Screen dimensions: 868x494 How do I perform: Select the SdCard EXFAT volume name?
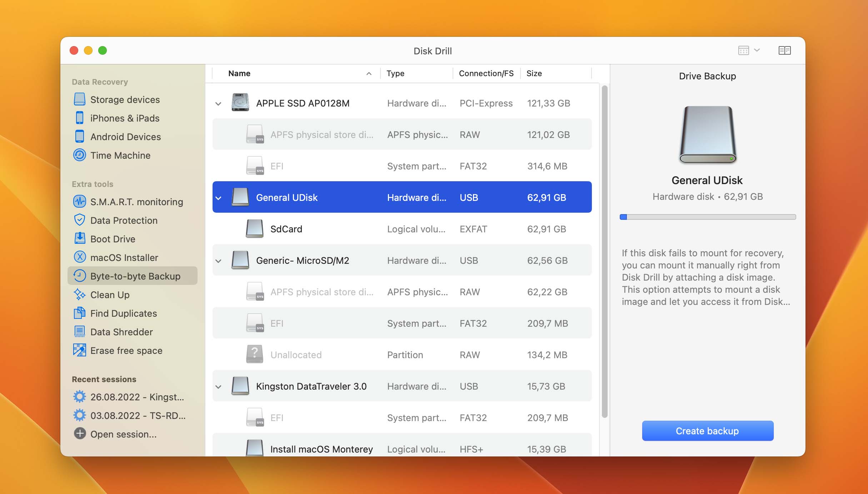tap(286, 229)
